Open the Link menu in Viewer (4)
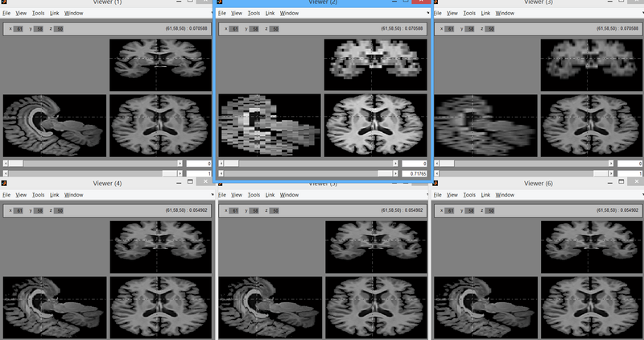 coord(55,195)
